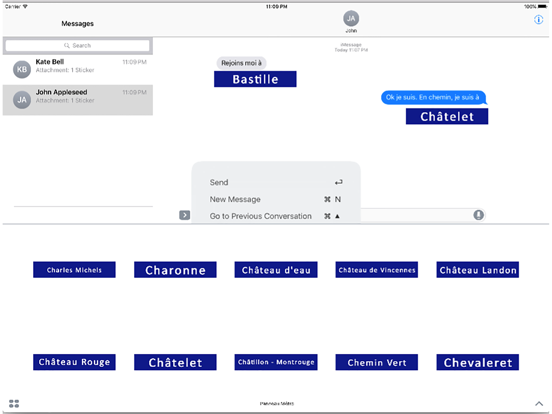Viewport: 552px width, 414px height.
Task: Tap the KB avatar icon
Action: click(x=22, y=69)
